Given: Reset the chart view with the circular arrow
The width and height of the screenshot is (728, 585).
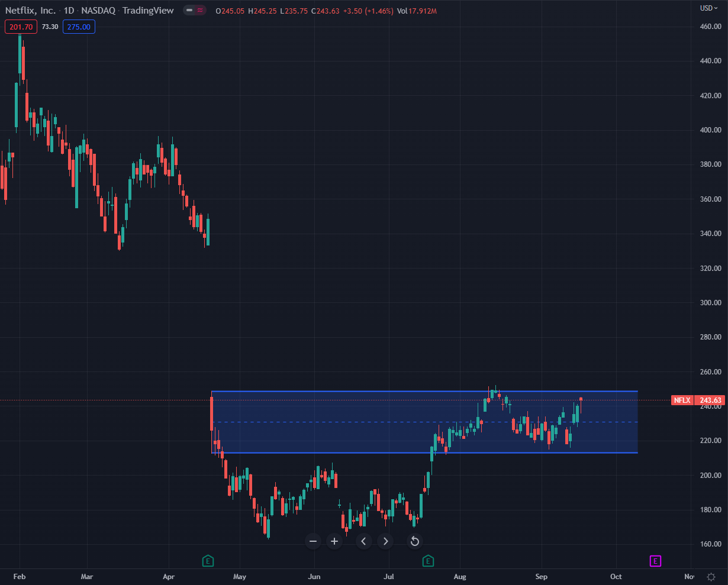Looking at the screenshot, I should click(x=415, y=541).
